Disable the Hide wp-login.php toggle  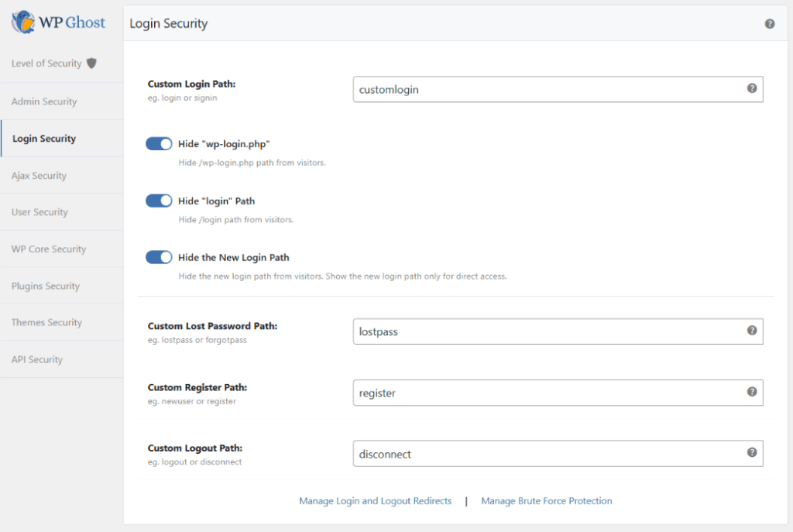coord(159,143)
